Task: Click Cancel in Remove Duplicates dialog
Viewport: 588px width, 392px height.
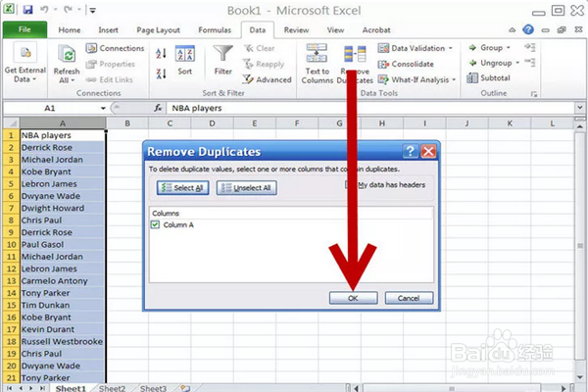Action: [x=409, y=298]
